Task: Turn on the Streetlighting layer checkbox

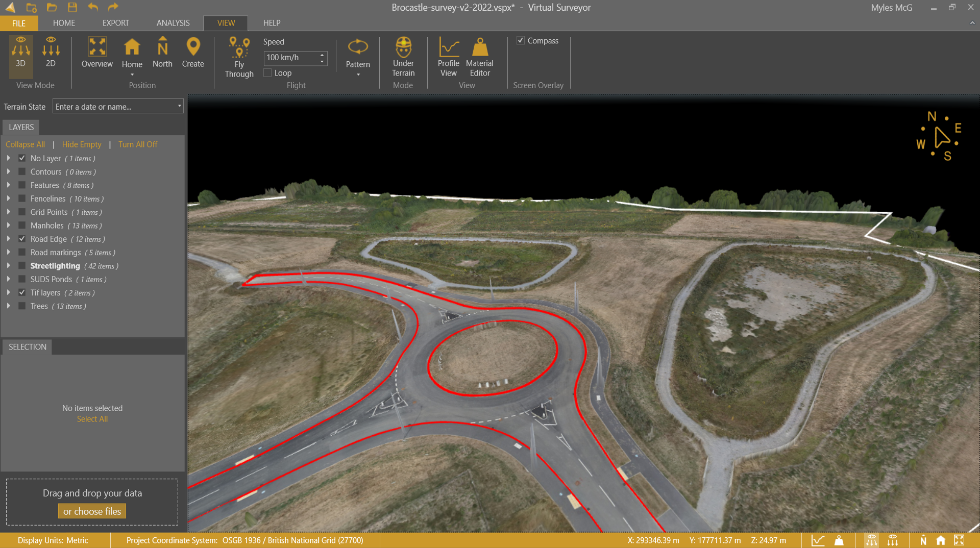Action: pyautogui.click(x=22, y=266)
